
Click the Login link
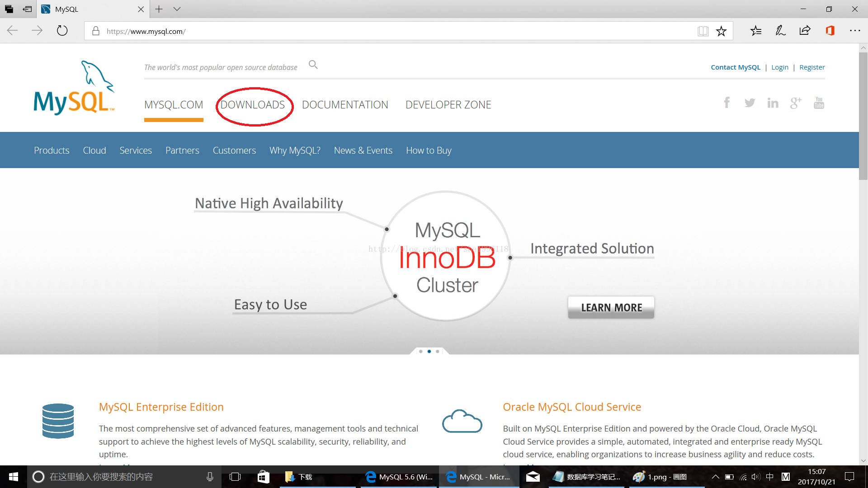[x=779, y=67]
